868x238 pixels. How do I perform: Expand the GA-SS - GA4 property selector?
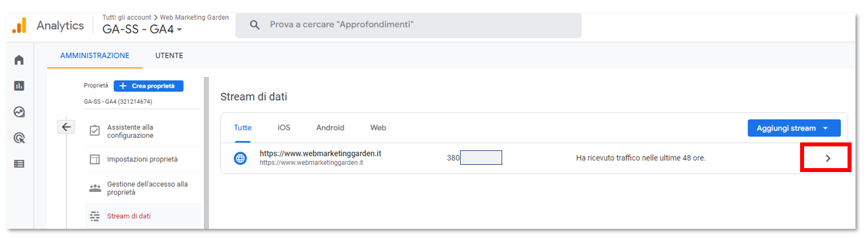point(142,30)
